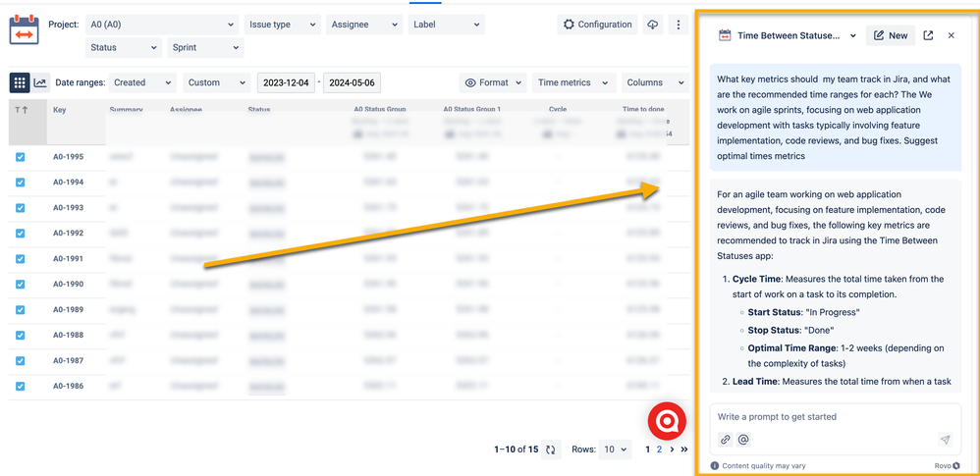Go to page 1
This screenshot has height=476, width=980.
coord(647,450)
